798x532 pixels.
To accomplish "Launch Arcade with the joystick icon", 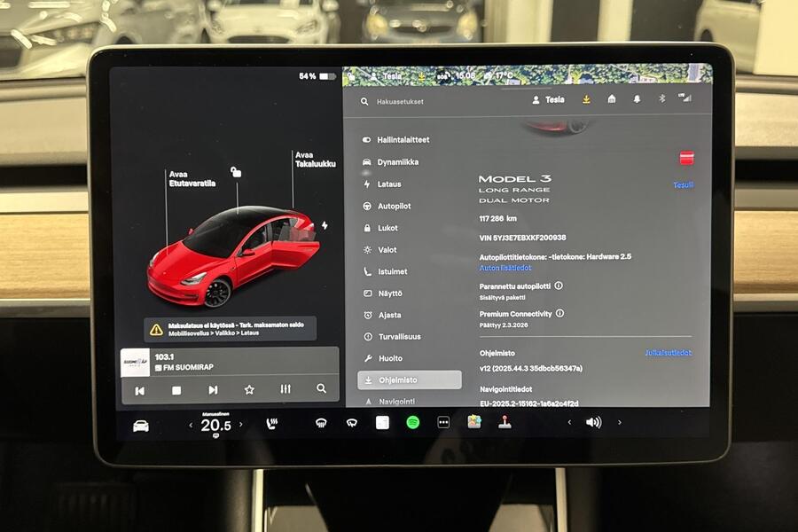I will click(506, 424).
